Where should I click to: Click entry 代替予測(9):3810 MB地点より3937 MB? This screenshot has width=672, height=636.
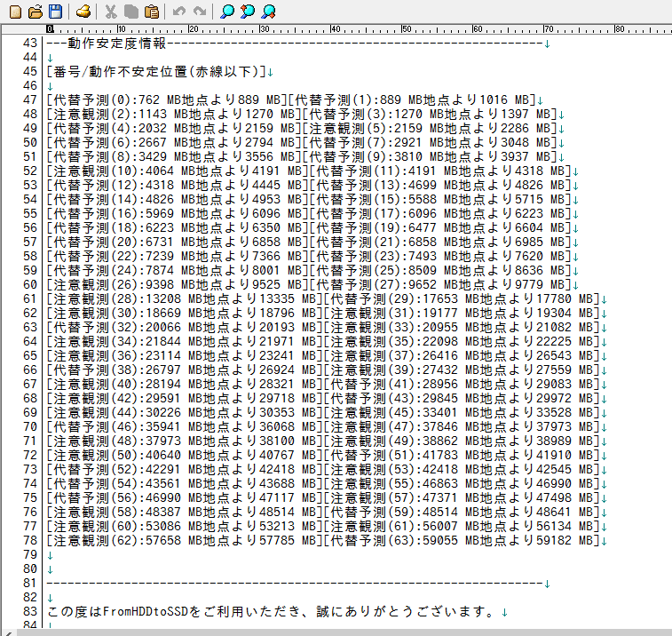click(x=430, y=156)
